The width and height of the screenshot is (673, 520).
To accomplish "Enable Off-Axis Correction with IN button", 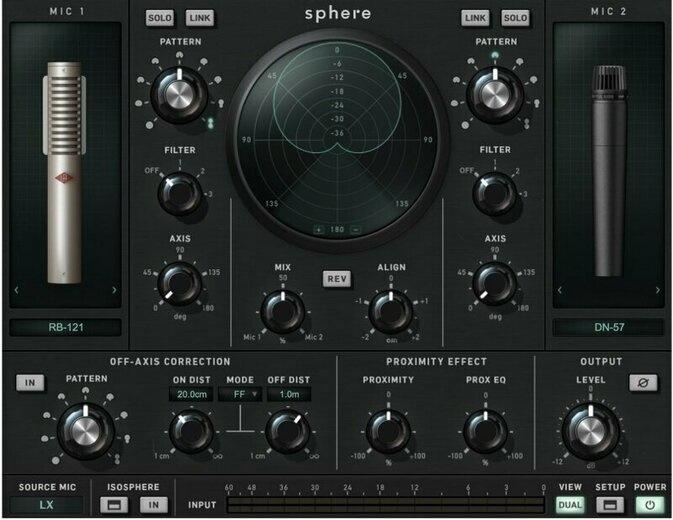I will [x=29, y=383].
